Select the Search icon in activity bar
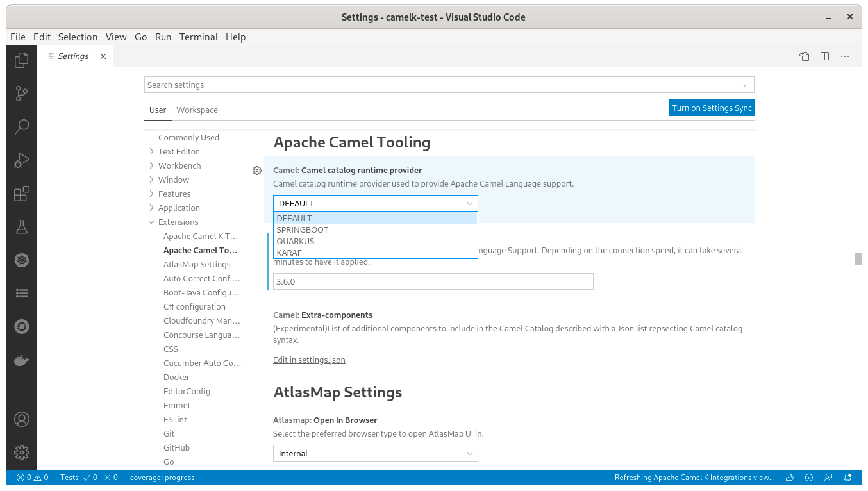Viewport: 868px width, 491px height. point(22,126)
